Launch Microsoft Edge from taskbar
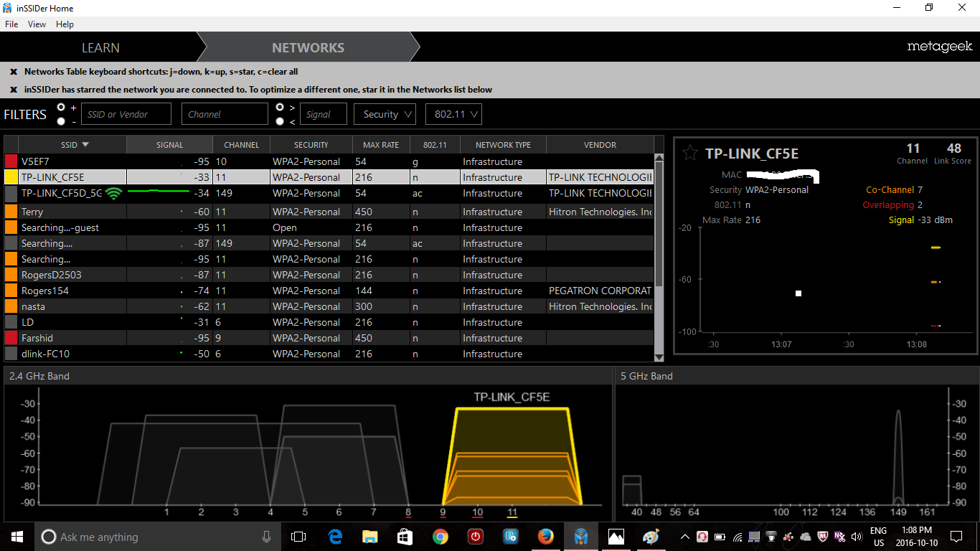The height and width of the screenshot is (551, 980). pos(334,537)
